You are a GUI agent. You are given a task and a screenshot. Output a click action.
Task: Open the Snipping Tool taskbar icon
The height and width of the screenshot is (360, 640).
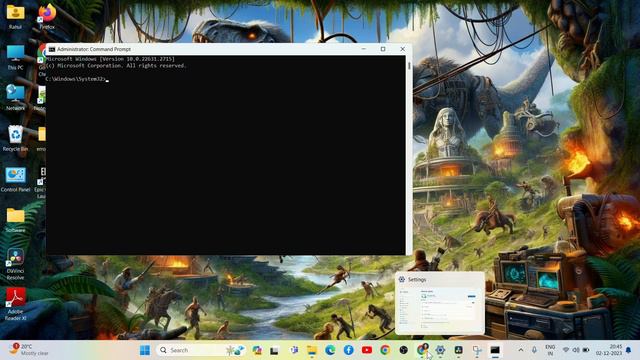tap(477, 350)
